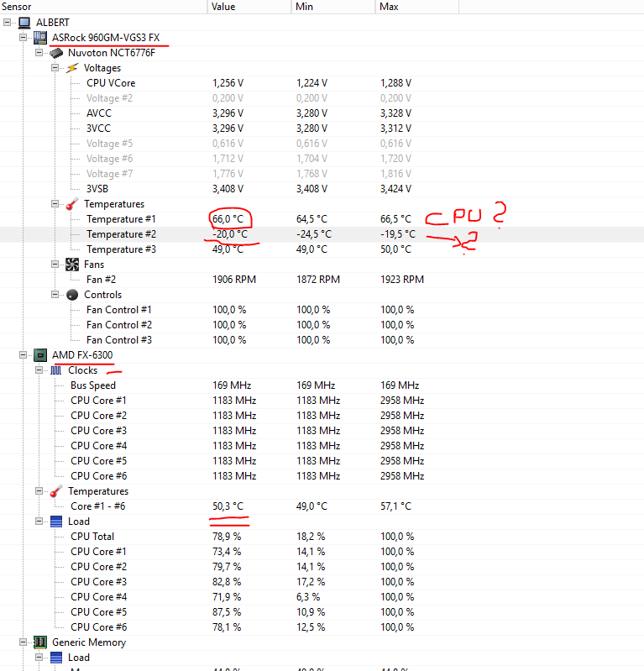644x671 pixels.
Task: Select the grayed Voltage #7 row
Action: (322, 174)
